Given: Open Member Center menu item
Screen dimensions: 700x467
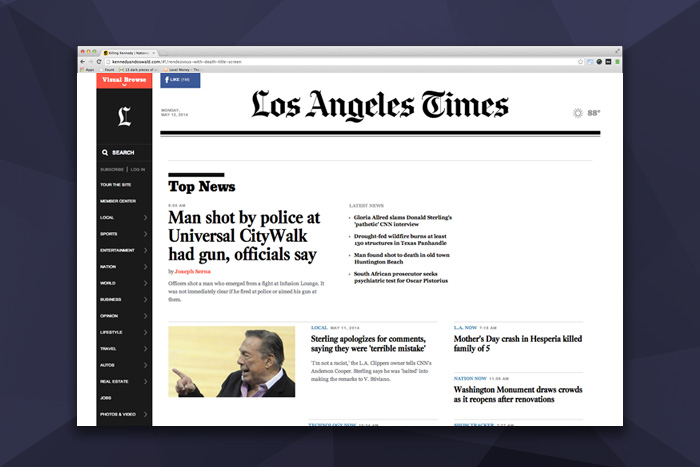Looking at the screenshot, I should 118,201.
